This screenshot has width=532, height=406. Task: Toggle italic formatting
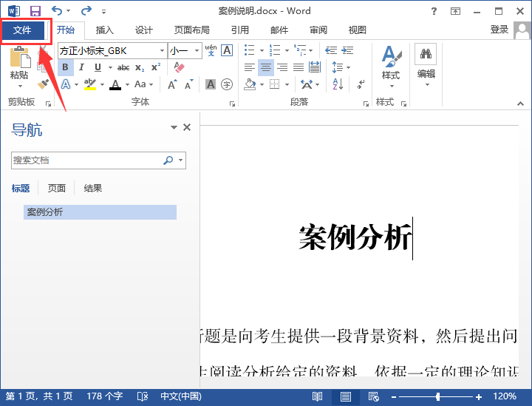click(81, 67)
